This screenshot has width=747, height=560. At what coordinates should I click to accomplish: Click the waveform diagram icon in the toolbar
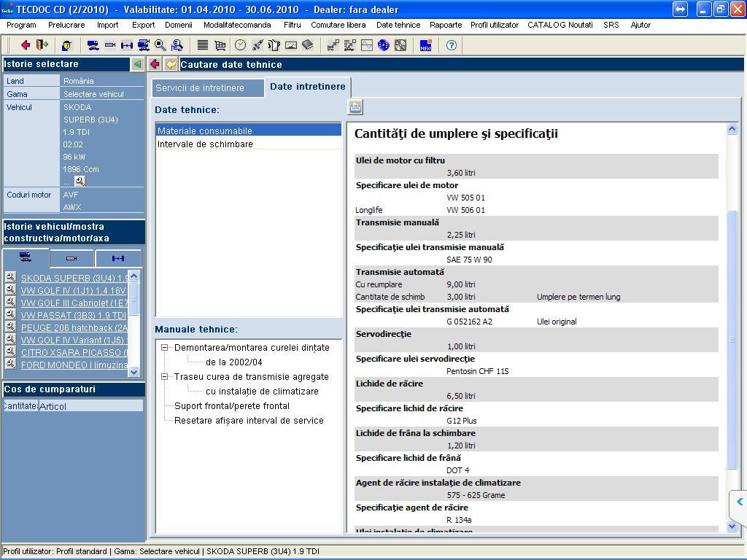[x=367, y=45]
